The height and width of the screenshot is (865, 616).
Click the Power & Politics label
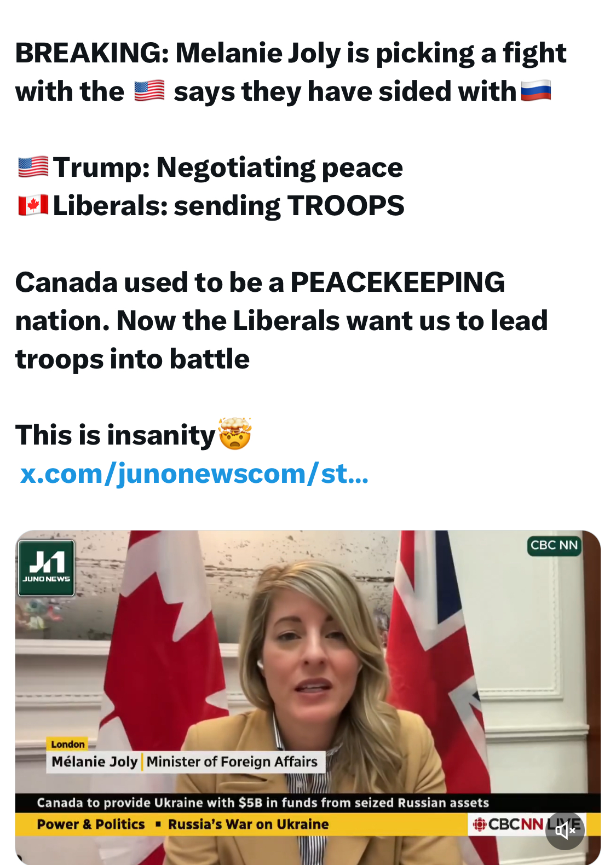click(91, 824)
